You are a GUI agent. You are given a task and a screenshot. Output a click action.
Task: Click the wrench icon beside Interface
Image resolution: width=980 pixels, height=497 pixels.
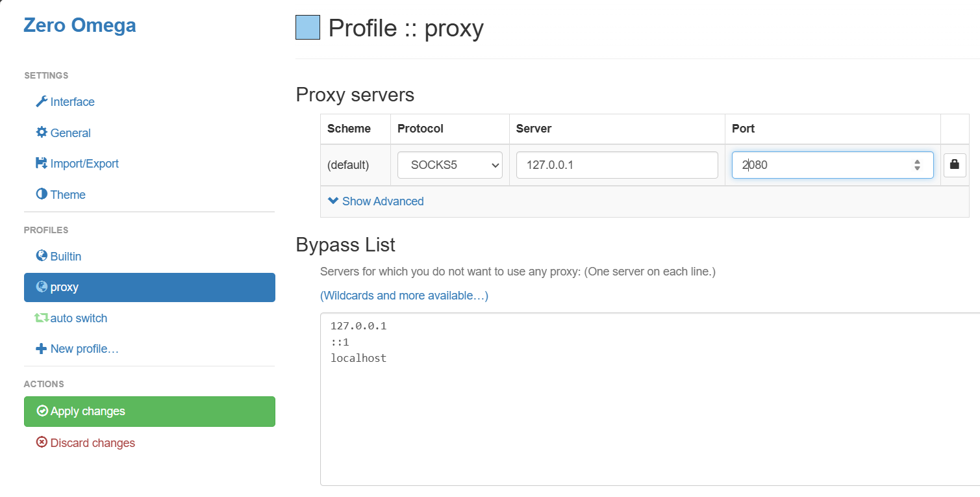click(x=42, y=101)
